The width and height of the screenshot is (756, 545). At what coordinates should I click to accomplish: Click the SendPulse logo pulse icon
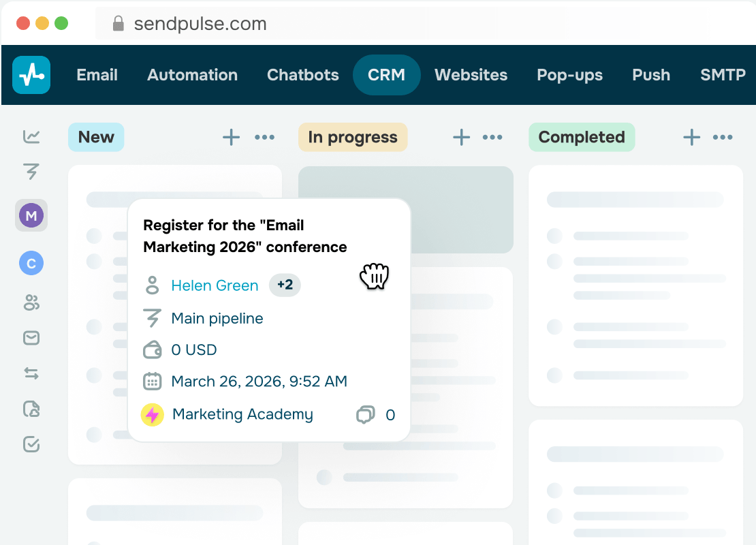[x=31, y=75]
